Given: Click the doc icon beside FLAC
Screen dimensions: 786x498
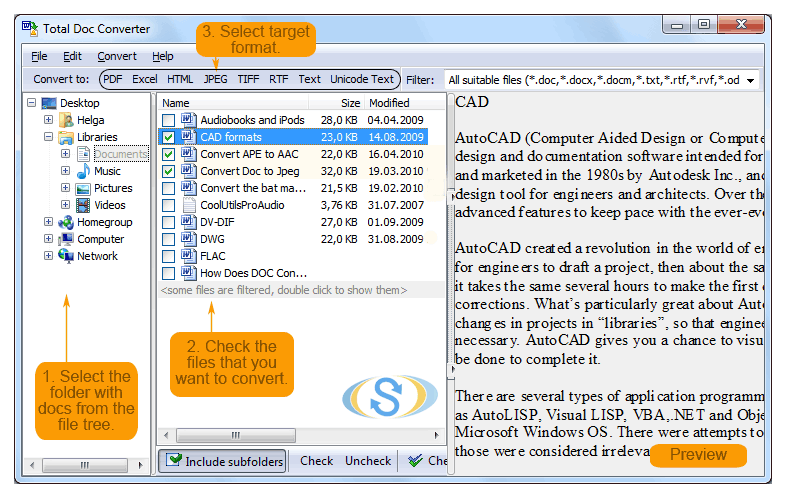Looking at the screenshot, I should click(x=188, y=256).
